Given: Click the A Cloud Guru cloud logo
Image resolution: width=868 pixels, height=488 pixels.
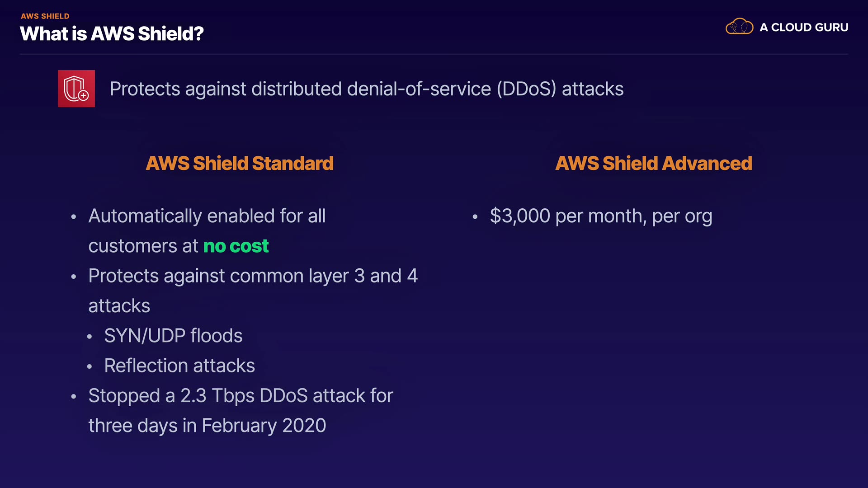Looking at the screenshot, I should [739, 27].
